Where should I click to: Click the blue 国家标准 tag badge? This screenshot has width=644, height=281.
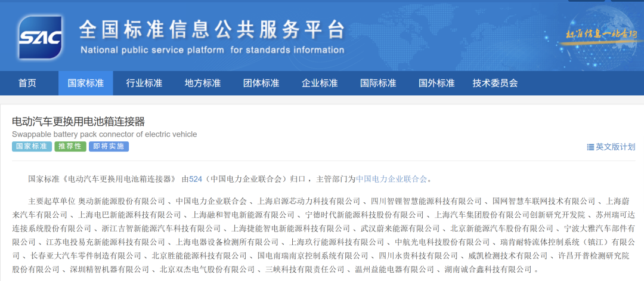32,147
